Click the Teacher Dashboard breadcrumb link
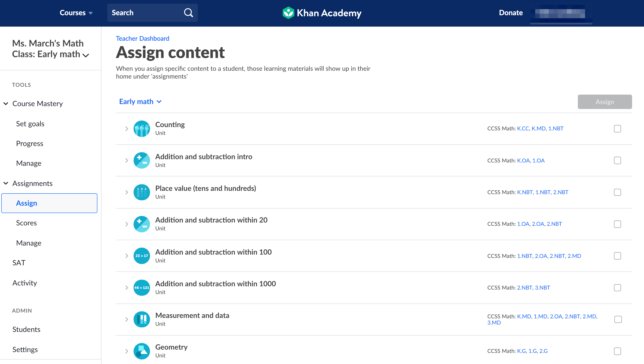This screenshot has width=644, height=364. (142, 38)
